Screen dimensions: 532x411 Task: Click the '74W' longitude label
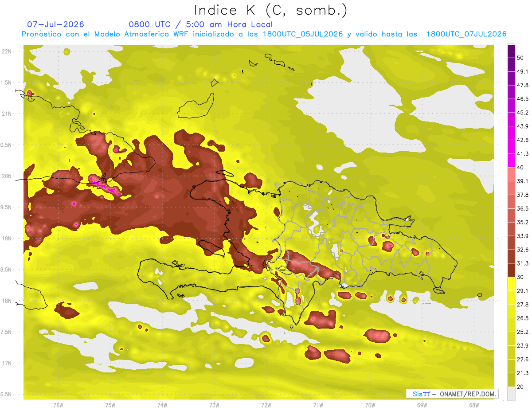(x=162, y=405)
